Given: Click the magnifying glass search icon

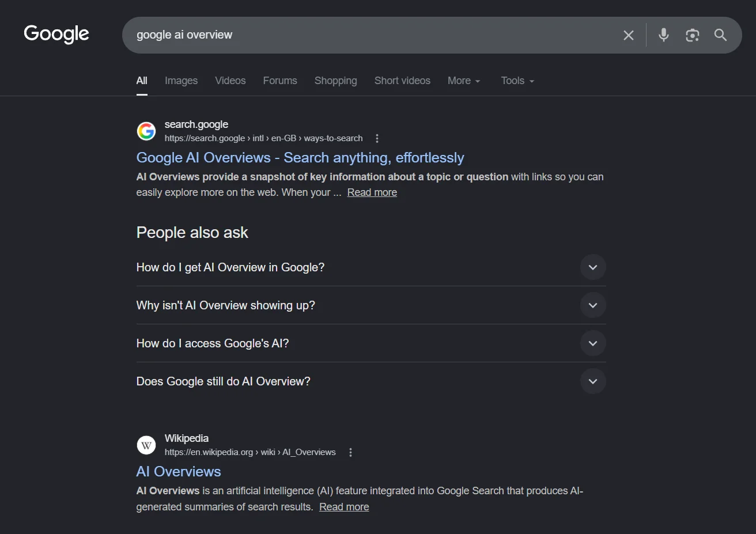Looking at the screenshot, I should coord(720,35).
